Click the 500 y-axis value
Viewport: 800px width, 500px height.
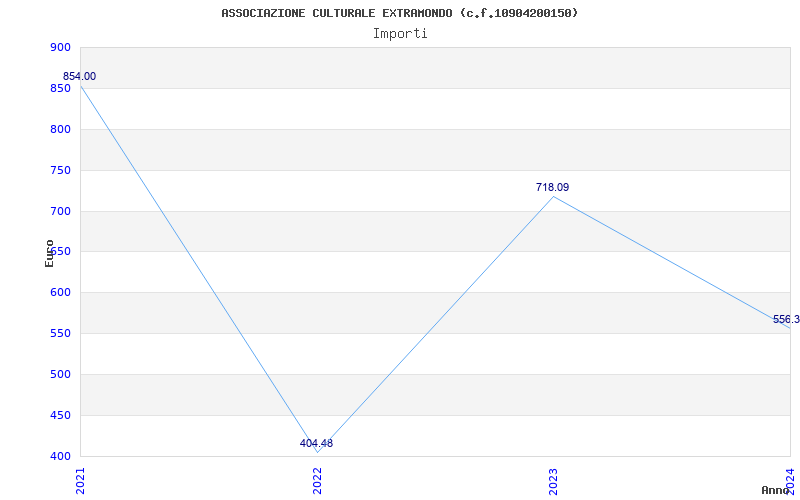tap(60, 374)
